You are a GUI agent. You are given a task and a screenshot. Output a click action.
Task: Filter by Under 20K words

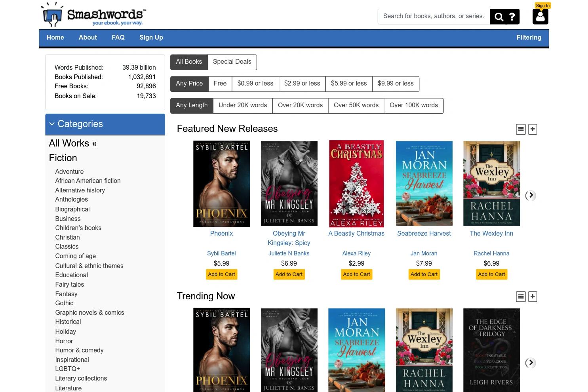tap(243, 105)
